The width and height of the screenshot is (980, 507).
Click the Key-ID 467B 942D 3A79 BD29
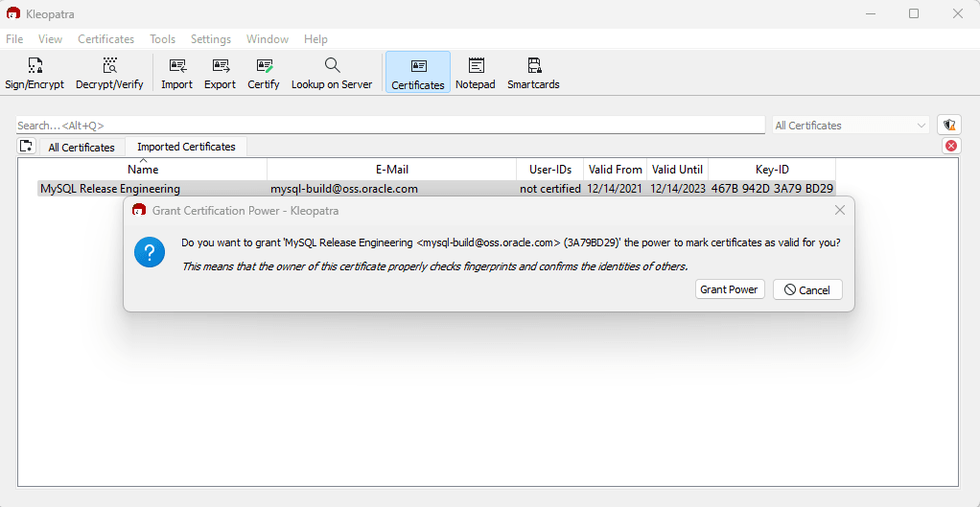click(x=772, y=189)
